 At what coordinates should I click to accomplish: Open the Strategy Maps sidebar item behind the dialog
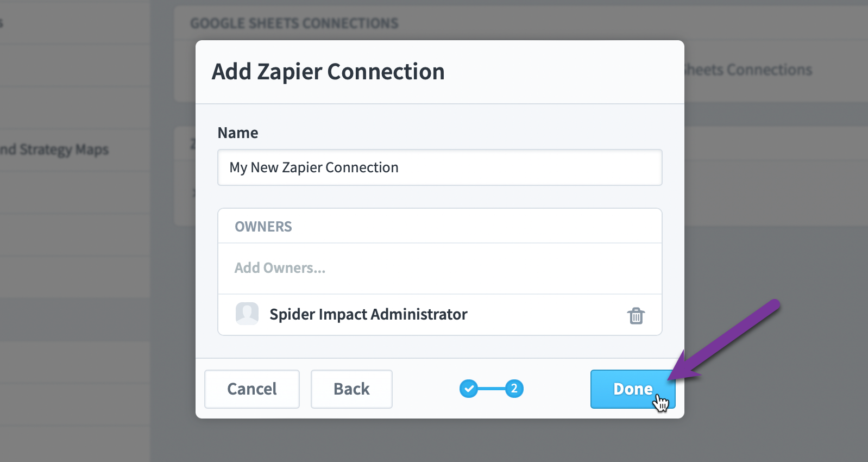[x=54, y=149]
